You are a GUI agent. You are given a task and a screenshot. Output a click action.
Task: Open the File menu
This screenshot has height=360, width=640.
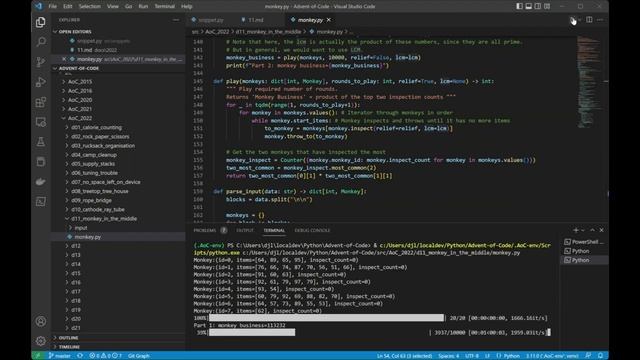click(x=53, y=6)
